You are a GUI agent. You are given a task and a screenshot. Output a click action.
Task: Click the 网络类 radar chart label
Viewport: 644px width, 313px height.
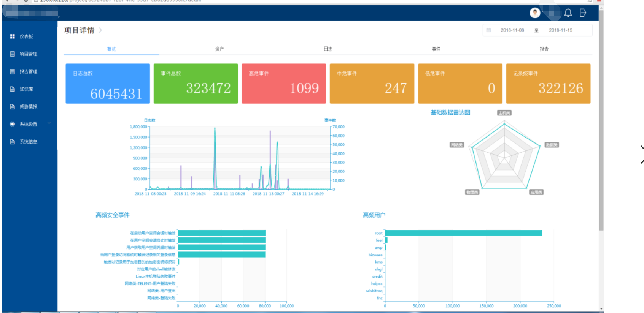point(457,145)
